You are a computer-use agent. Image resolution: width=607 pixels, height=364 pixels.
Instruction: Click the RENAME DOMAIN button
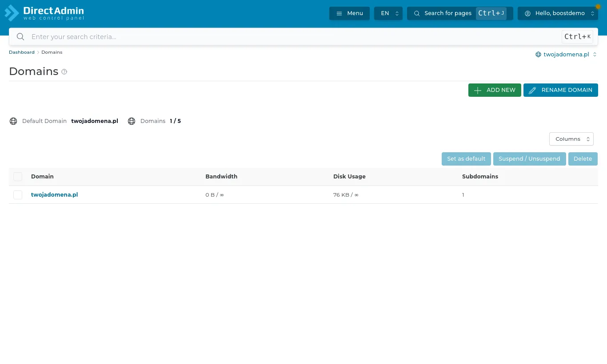coord(561,90)
